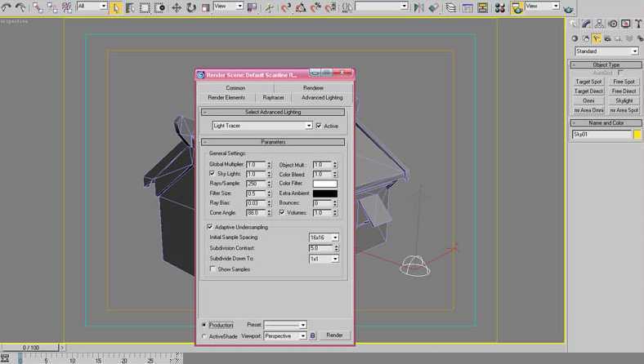Click the mr Area Spot button
Image resolution: width=644 pixels, height=364 pixels.
(x=624, y=110)
